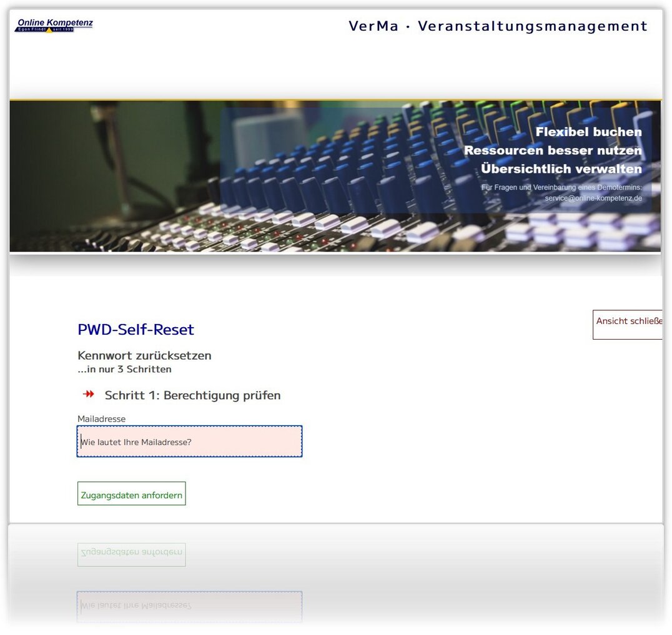
Task: Click the in nur 3 Schritten text
Action: click(124, 370)
